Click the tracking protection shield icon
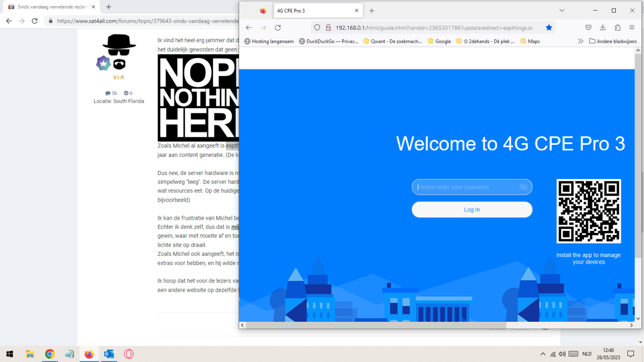This screenshot has width=644, height=362. [x=317, y=28]
